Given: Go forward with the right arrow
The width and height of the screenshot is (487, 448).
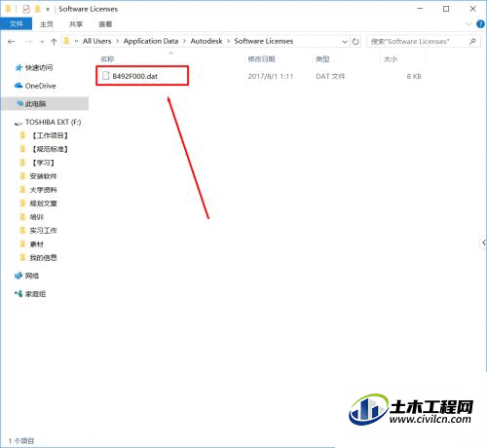Looking at the screenshot, I should click(x=28, y=41).
